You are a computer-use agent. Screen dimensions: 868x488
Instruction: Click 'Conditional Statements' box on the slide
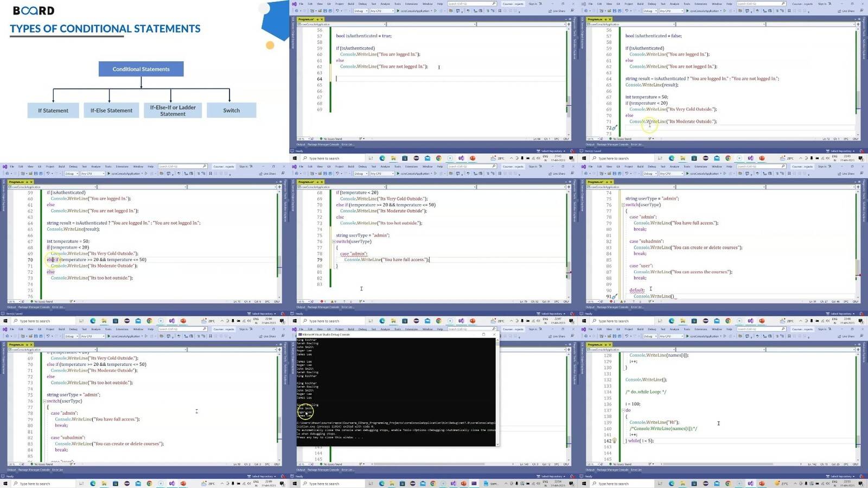click(141, 69)
